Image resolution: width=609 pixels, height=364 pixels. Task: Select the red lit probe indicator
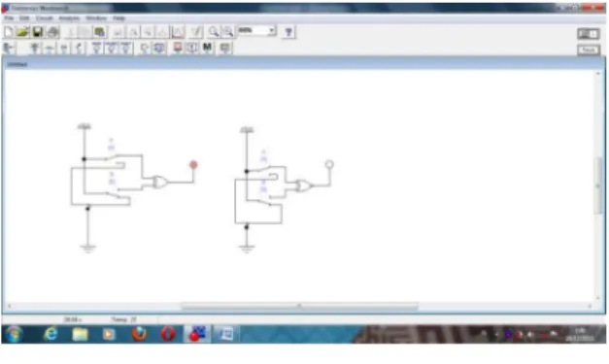[x=193, y=165]
